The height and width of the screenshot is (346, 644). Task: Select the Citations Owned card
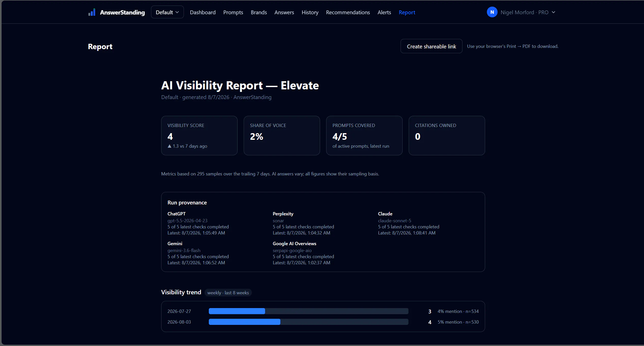[x=447, y=135]
